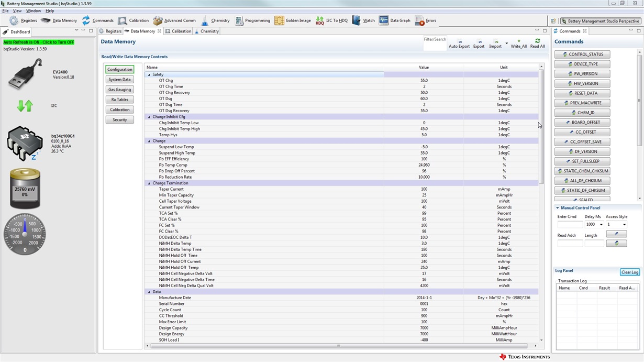Click the Enter Cmd input field

tap(570, 225)
